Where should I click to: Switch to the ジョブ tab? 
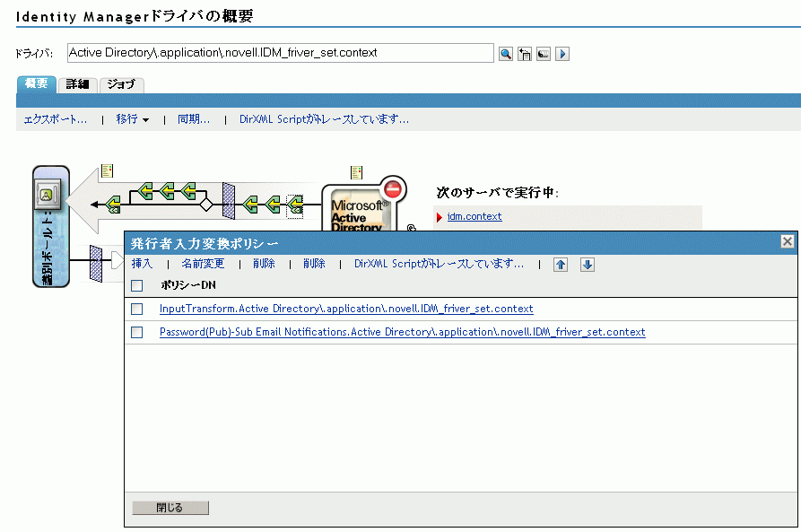point(122,84)
